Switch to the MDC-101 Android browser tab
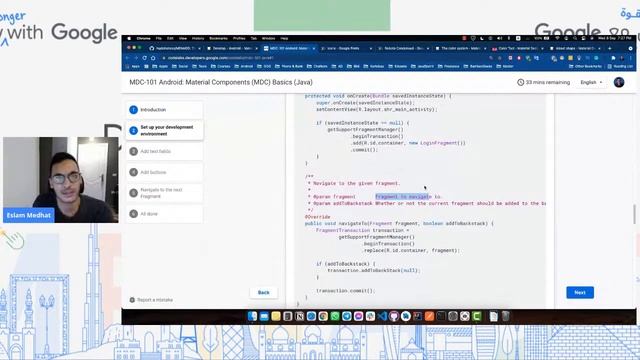Viewport: 640px width, 360px height. [289, 48]
